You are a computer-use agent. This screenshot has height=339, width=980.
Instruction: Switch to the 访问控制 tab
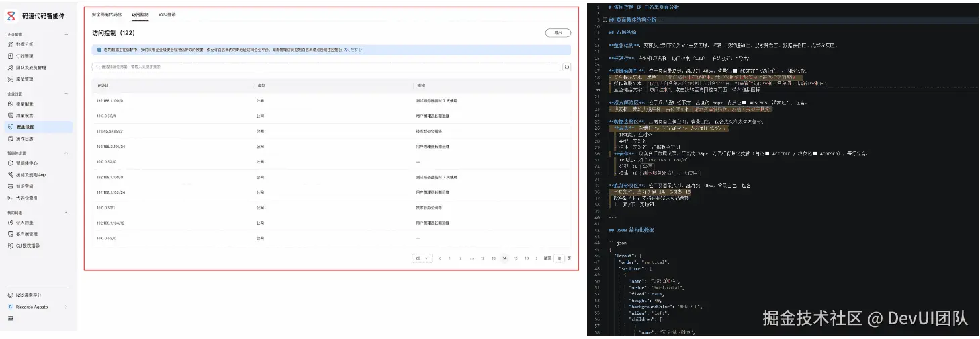[x=140, y=13]
